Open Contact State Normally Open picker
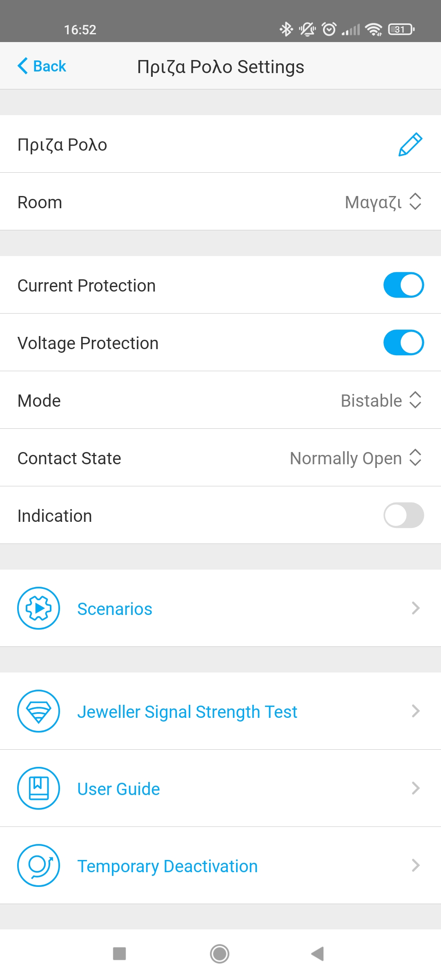Image resolution: width=441 pixels, height=980 pixels. 355,458
